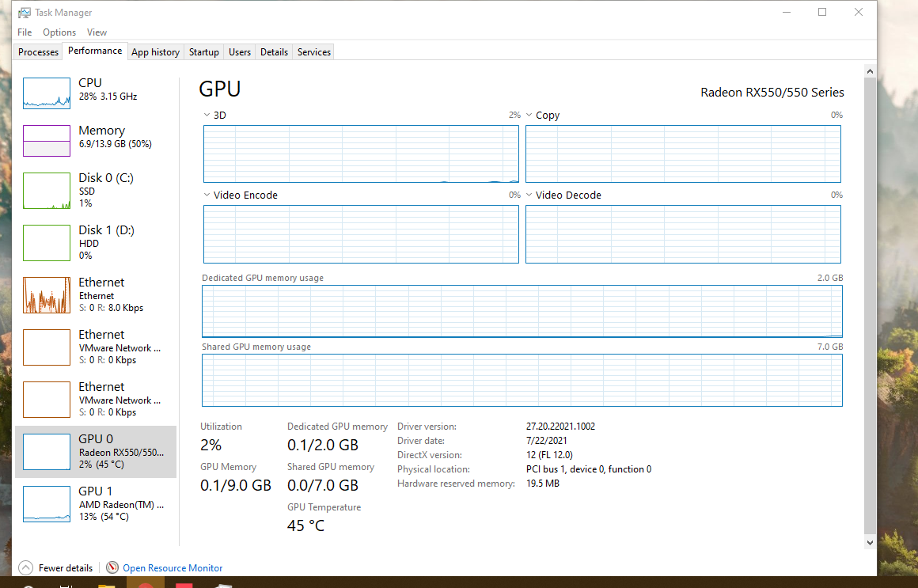
Task: Click Fewer details button text
Action: coord(66,568)
